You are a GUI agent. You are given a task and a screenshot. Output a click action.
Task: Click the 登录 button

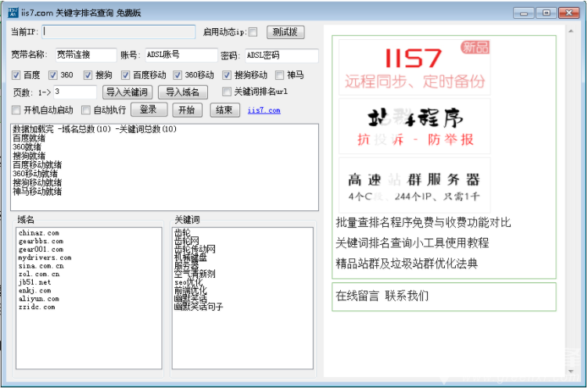(149, 110)
